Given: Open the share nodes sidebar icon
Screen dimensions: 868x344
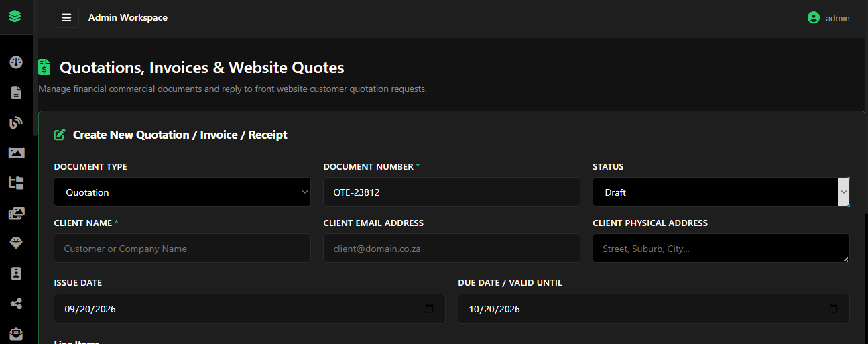Looking at the screenshot, I should (x=16, y=304).
